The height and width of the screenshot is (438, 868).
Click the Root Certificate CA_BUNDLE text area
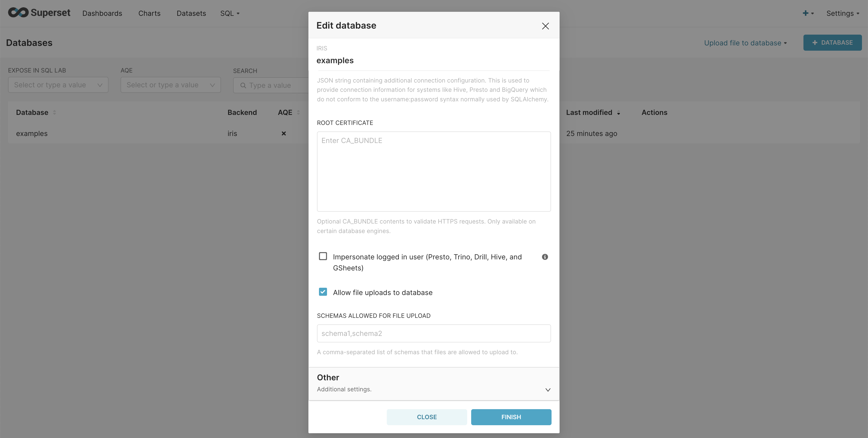(434, 171)
